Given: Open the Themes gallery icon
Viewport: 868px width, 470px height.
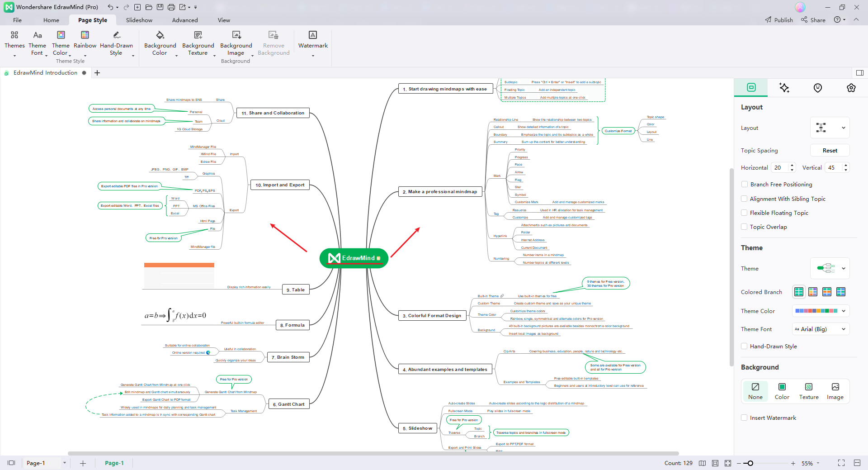Looking at the screenshot, I should coord(14,35).
